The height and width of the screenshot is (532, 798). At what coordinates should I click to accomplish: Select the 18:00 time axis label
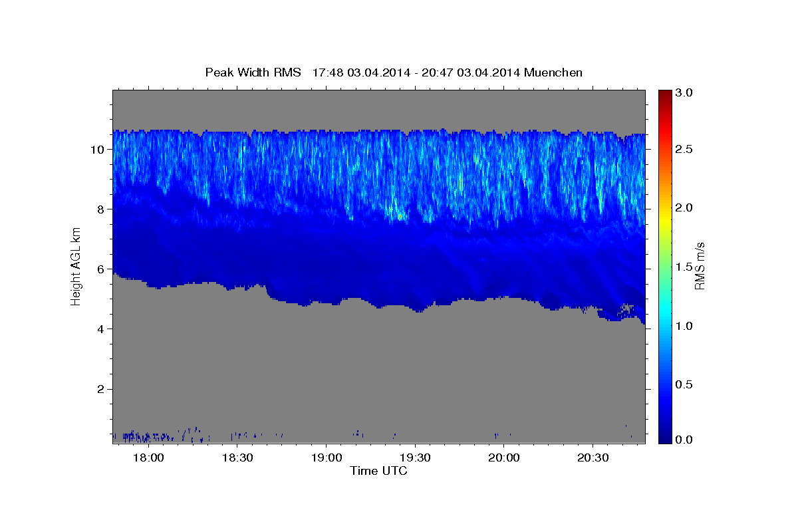149,458
